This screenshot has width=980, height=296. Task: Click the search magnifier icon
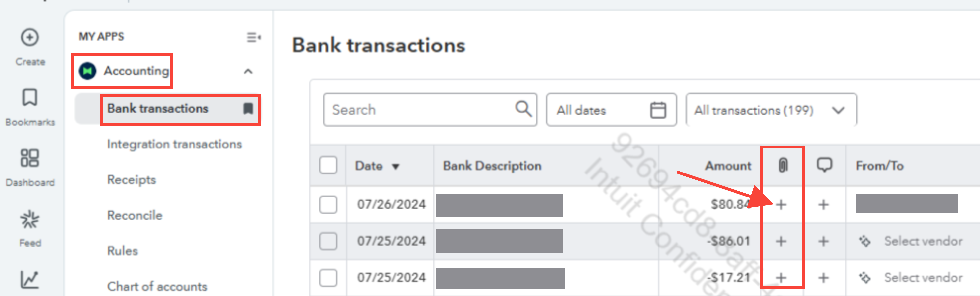pos(523,109)
